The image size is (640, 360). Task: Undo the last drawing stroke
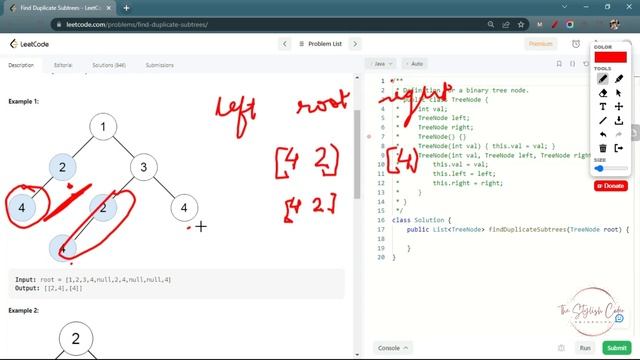(x=603, y=134)
